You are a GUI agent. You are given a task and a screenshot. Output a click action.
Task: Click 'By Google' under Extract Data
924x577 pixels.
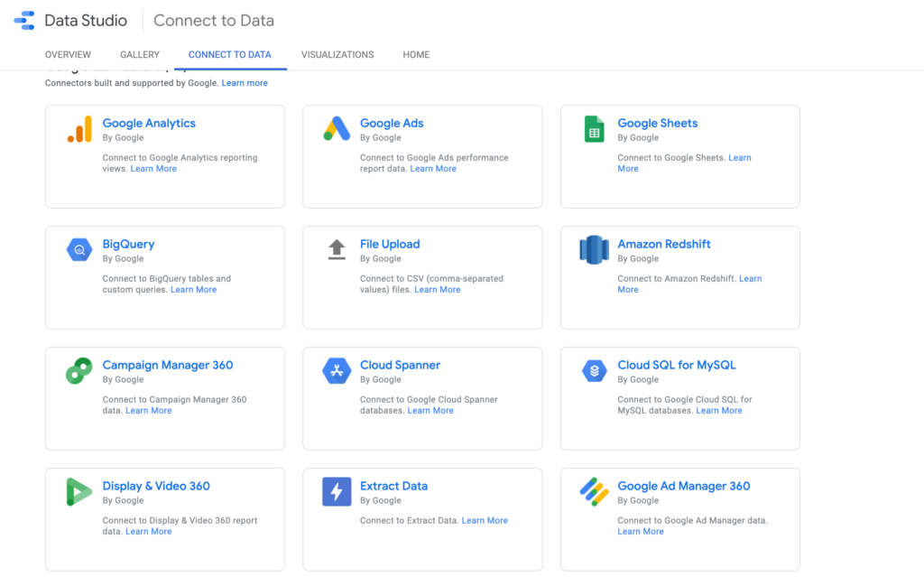381,501
